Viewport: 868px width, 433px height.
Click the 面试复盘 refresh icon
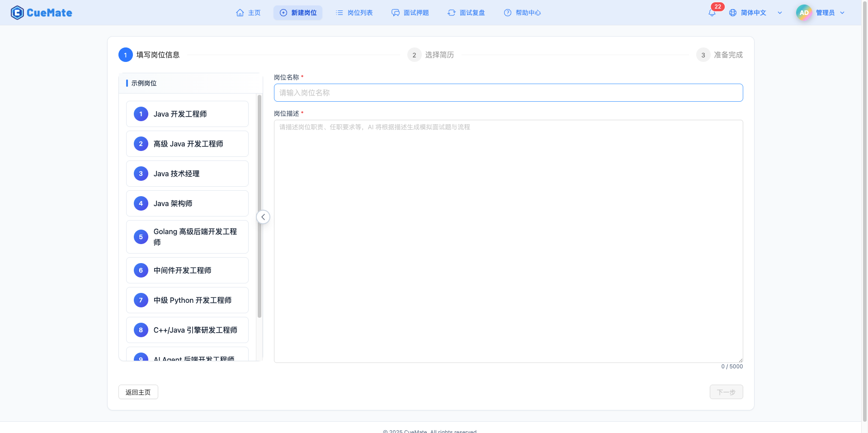[451, 13]
